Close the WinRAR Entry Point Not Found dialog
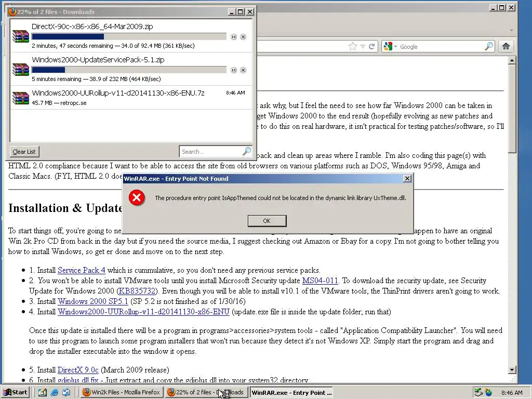This screenshot has height=399, width=532. point(407,179)
